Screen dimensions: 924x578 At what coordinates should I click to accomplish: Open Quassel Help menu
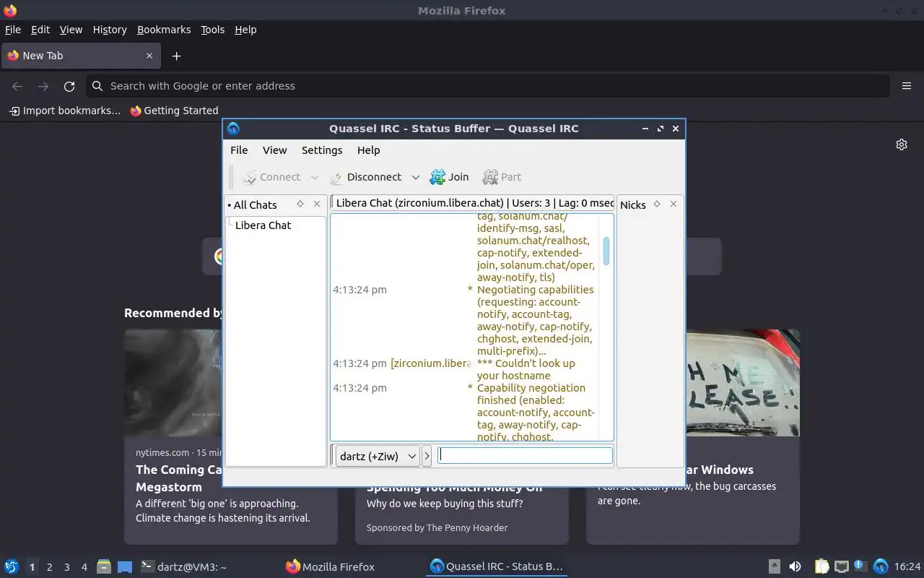point(368,150)
